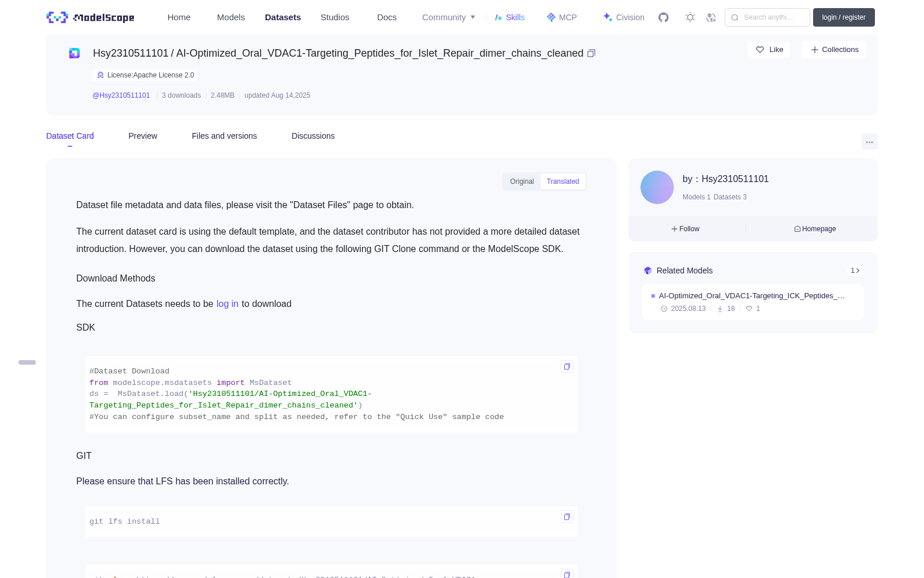Copy the git clone command block
This screenshot has width=924, height=578.
567,574
